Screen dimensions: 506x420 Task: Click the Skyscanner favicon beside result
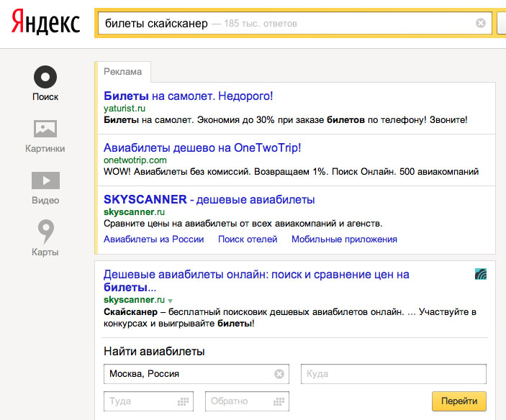coord(481,274)
